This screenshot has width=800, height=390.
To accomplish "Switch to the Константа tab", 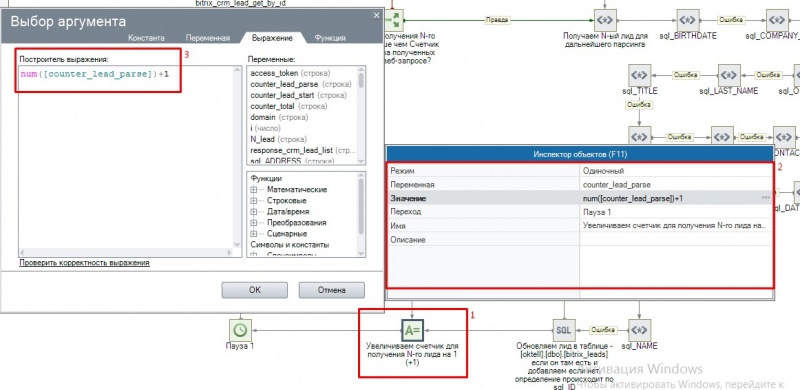I will pyautogui.click(x=146, y=38).
